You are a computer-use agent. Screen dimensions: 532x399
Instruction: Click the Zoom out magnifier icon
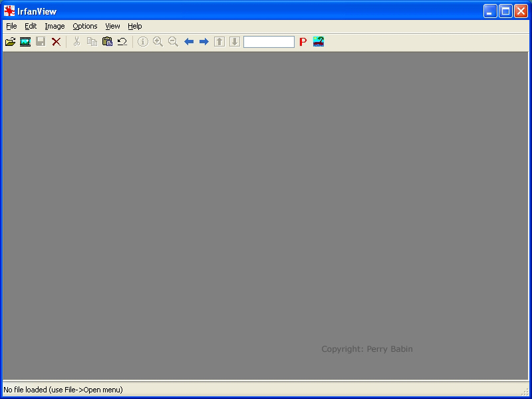pyautogui.click(x=173, y=42)
